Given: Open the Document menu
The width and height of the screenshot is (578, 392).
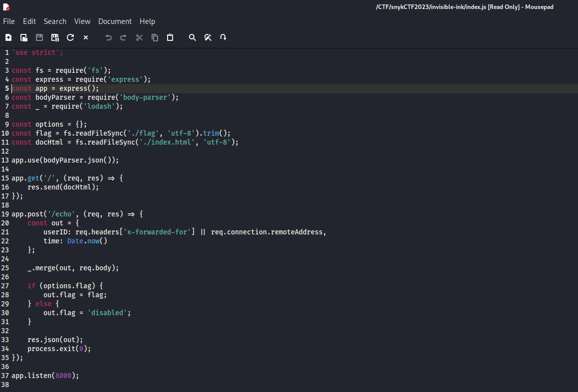Looking at the screenshot, I should click(115, 21).
